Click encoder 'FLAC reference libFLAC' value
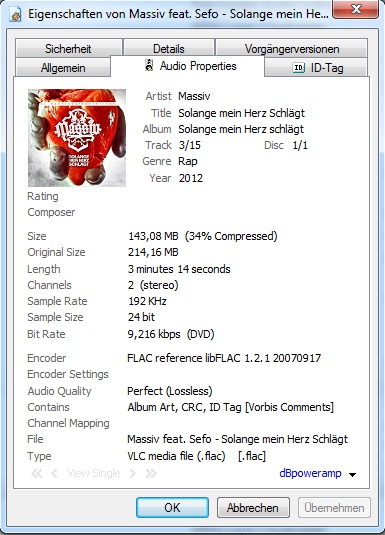This screenshot has height=535, width=385. (x=224, y=358)
